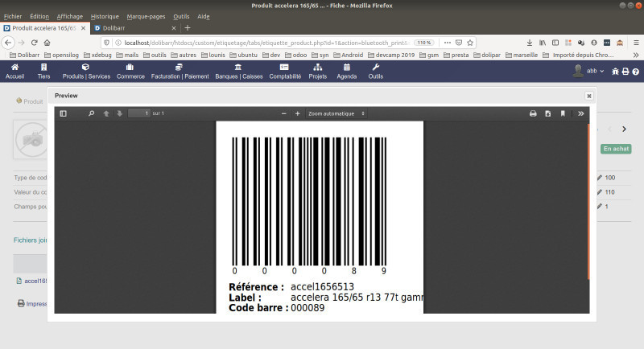Open Firefox hamburger menu
Viewport: 644px width, 349px height.
click(636, 43)
